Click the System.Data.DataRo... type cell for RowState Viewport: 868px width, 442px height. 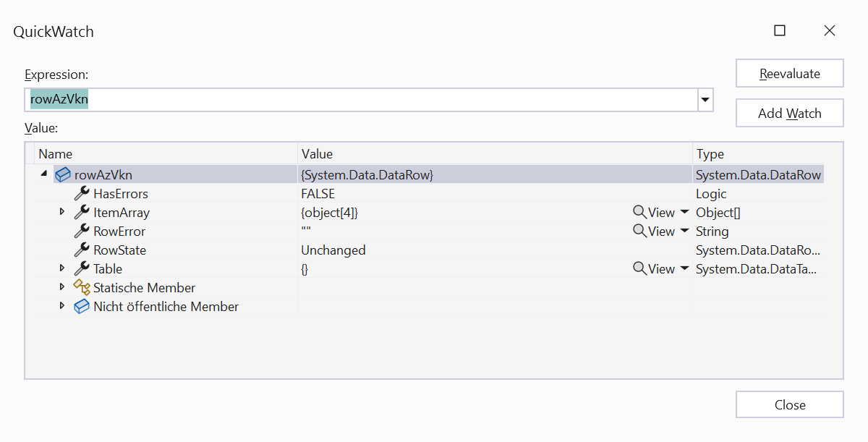coord(758,250)
